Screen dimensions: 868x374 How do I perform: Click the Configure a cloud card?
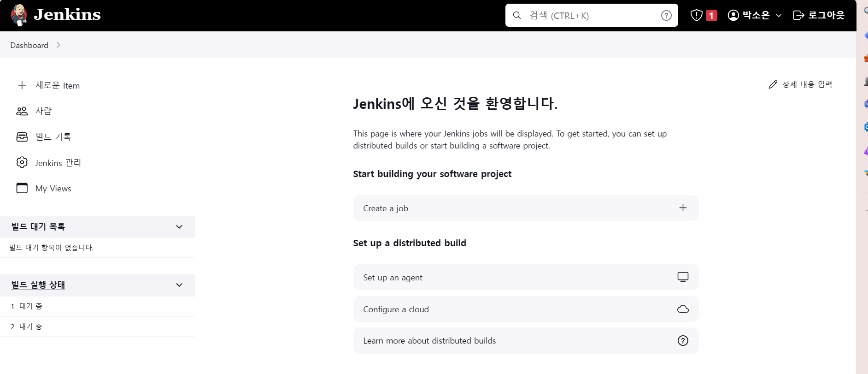coord(526,309)
